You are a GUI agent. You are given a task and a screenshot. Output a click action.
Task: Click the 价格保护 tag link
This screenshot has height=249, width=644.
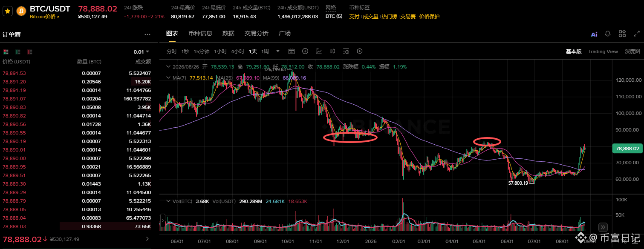tap(429, 17)
